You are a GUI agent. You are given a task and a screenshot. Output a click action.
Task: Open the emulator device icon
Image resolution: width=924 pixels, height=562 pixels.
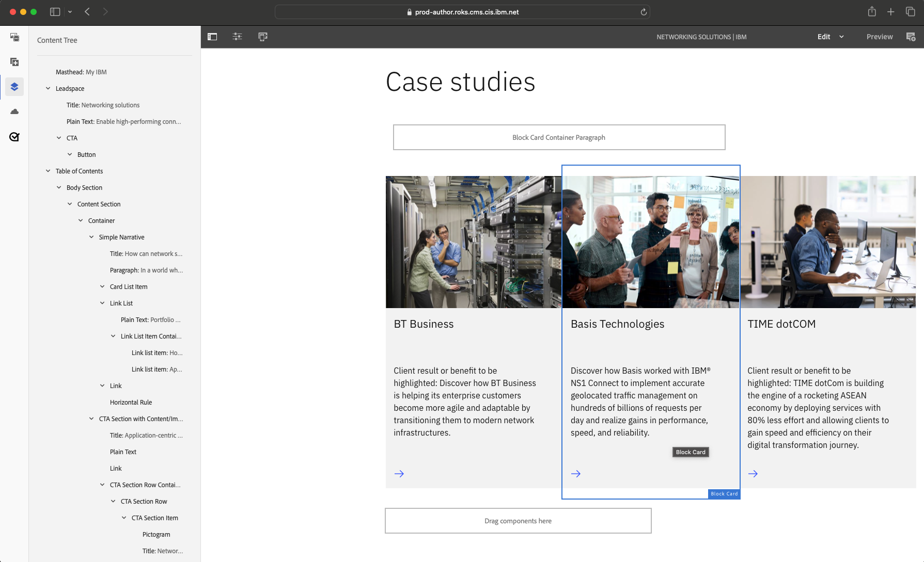pyautogui.click(x=263, y=37)
